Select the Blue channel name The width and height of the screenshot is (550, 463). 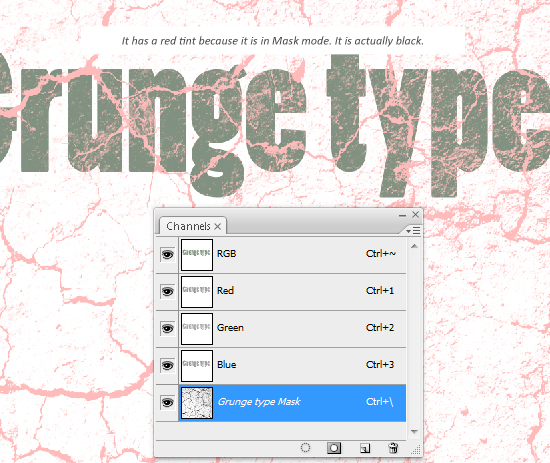(226, 365)
